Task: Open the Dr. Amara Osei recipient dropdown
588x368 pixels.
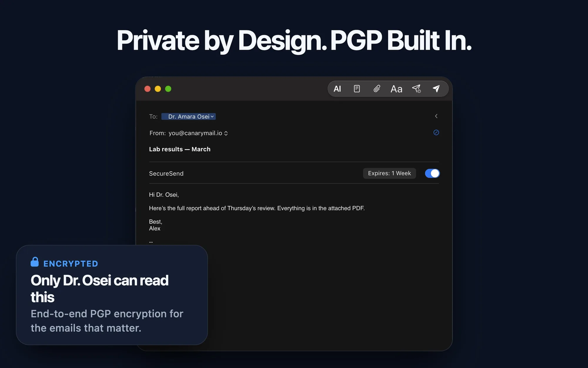Action: 188,117
